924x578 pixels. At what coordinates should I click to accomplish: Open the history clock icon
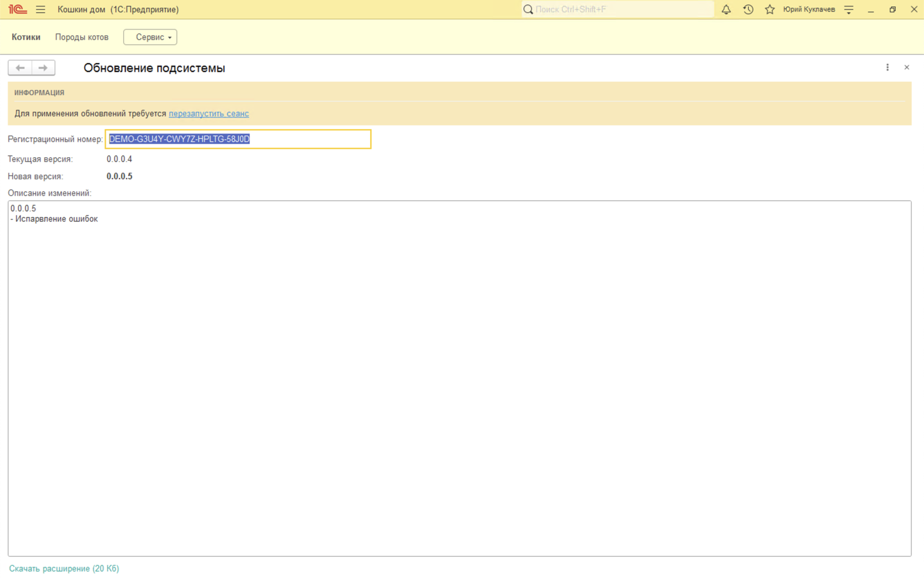coord(748,9)
